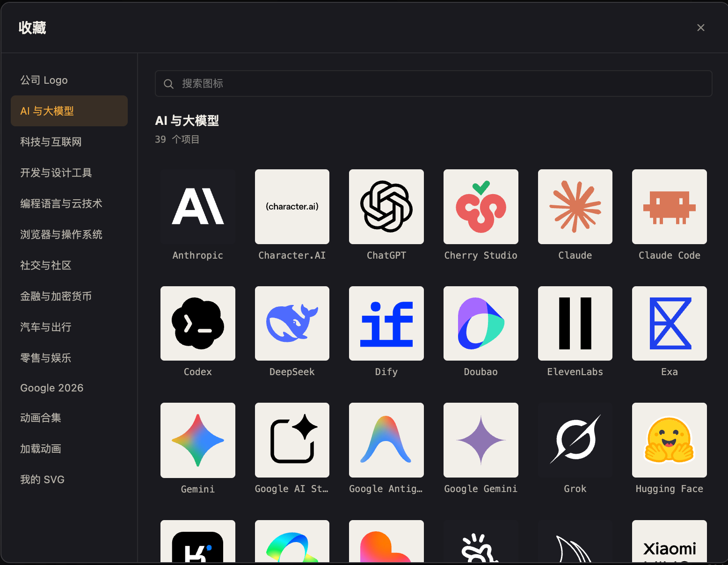Open the 动画合集 category

point(69,418)
